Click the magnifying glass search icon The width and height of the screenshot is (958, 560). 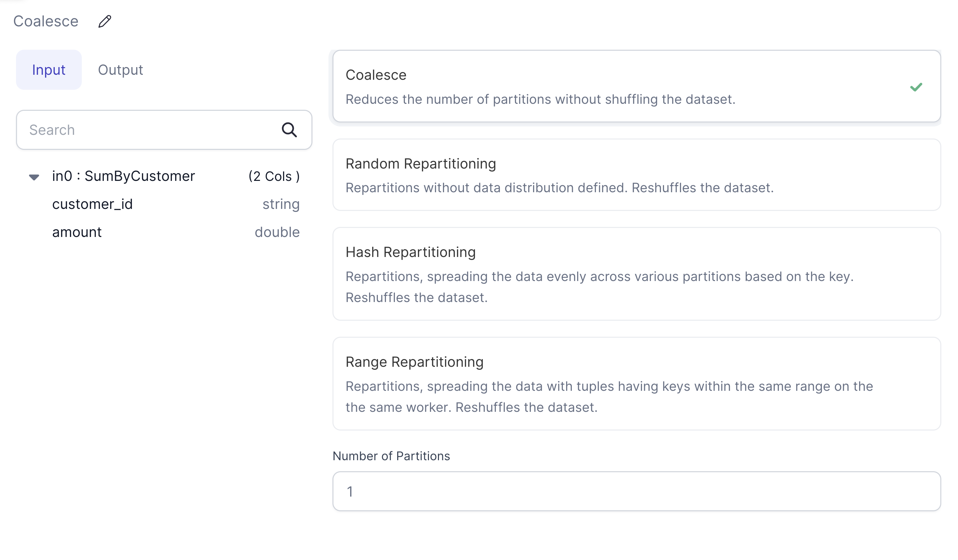(289, 130)
